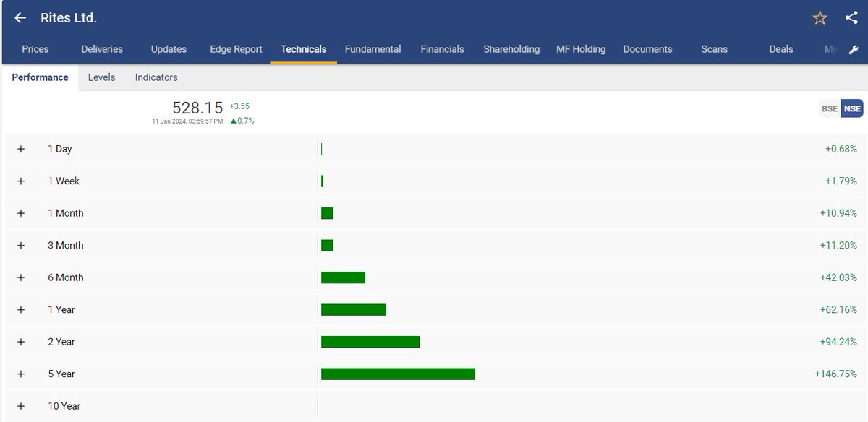Click the +1.79% one-week return

(x=841, y=181)
